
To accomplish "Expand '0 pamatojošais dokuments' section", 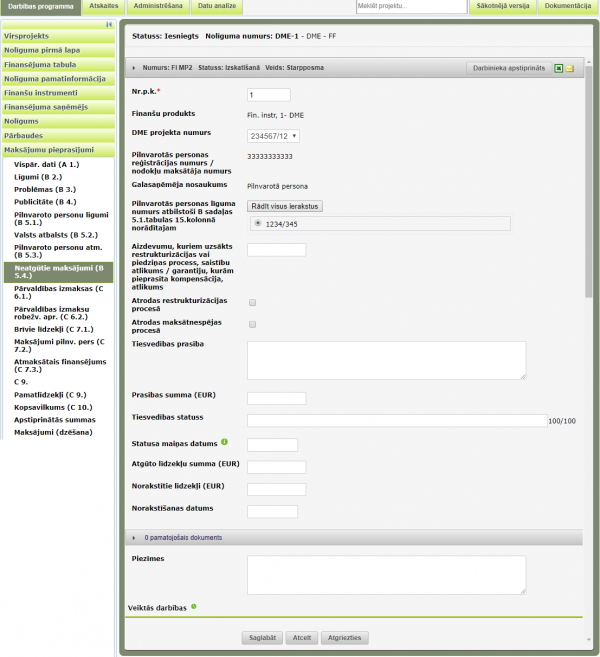I will [x=136, y=538].
